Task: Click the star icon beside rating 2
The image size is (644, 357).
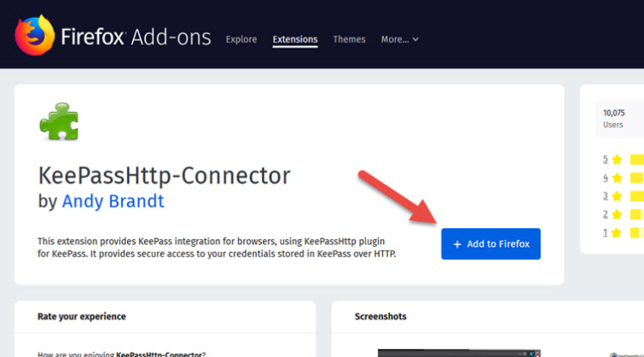Action: pyautogui.click(x=617, y=214)
